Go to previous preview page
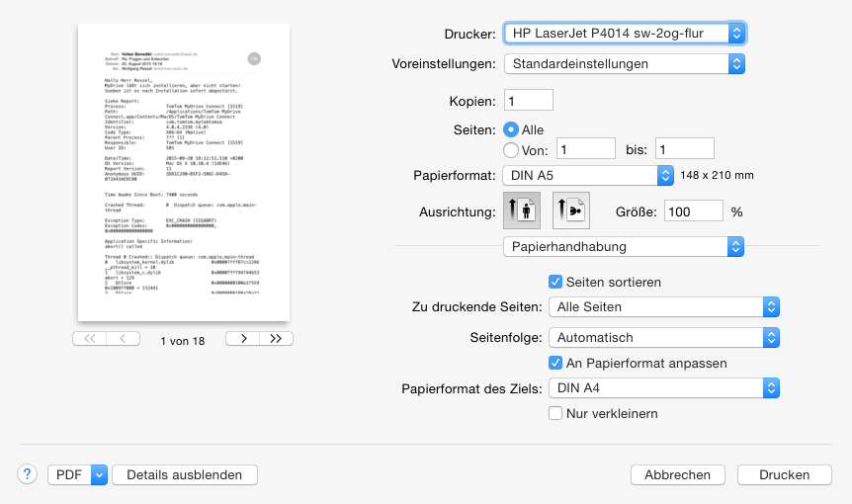 (124, 339)
